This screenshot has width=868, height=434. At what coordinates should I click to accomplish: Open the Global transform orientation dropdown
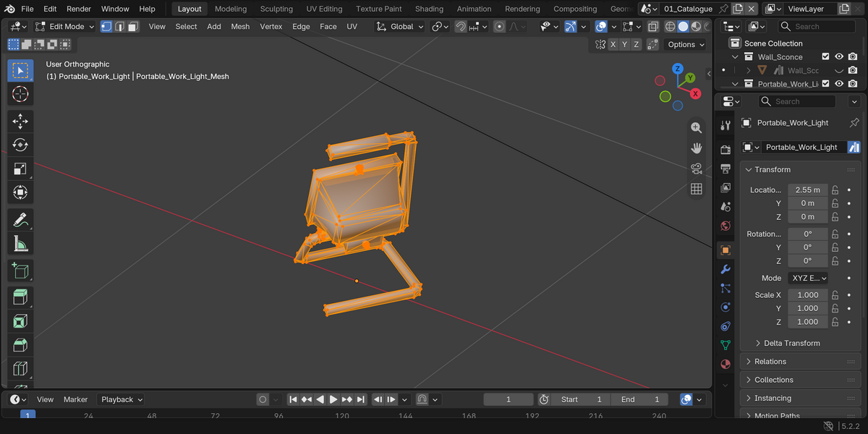[x=400, y=26]
